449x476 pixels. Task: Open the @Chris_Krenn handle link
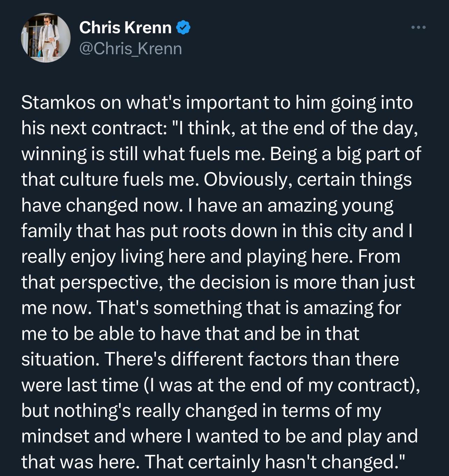[130, 49]
